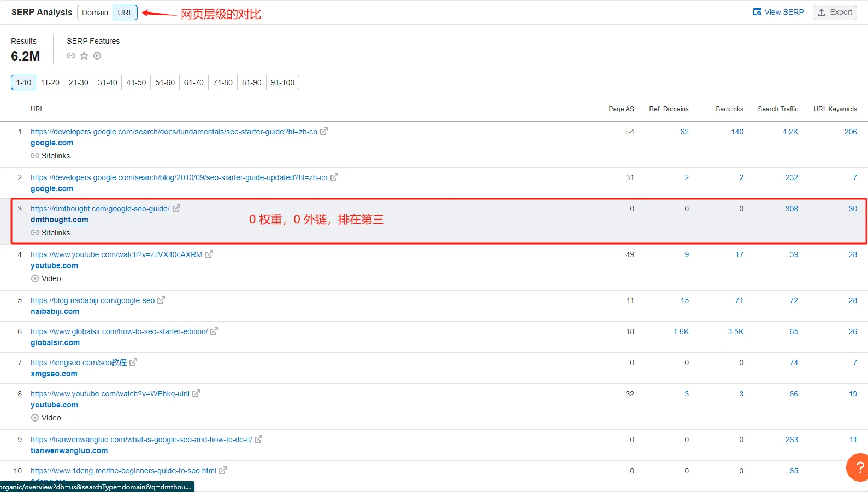The image size is (868, 492).
Task: Click Search Traffic value 308 for dmthought.com
Action: click(x=792, y=209)
